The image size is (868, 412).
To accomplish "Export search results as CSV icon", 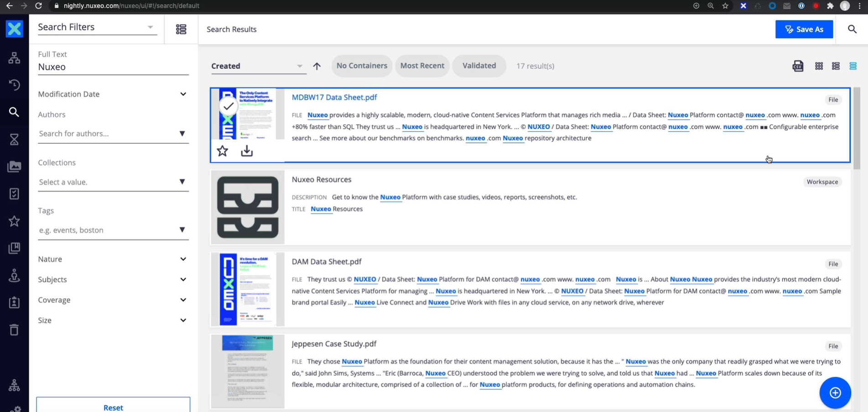I will coord(798,66).
